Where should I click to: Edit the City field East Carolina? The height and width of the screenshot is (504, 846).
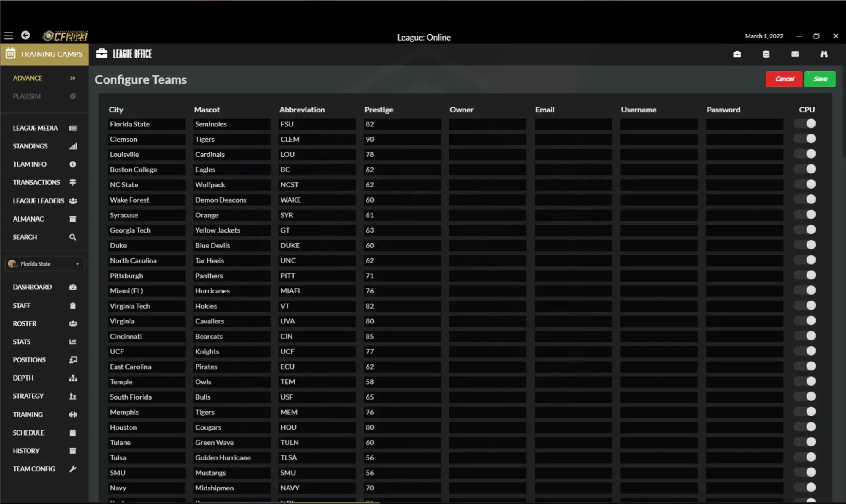(146, 367)
